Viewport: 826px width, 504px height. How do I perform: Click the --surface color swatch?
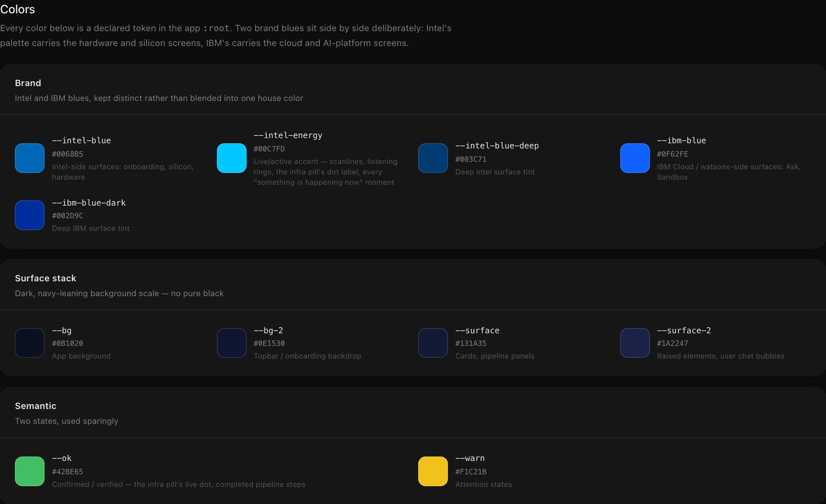433,343
